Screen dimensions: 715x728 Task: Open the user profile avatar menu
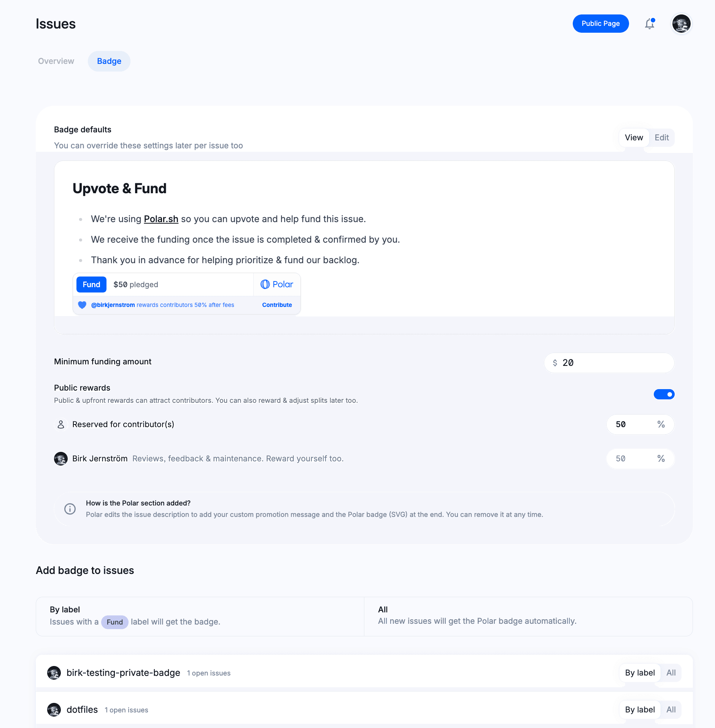[x=681, y=24]
